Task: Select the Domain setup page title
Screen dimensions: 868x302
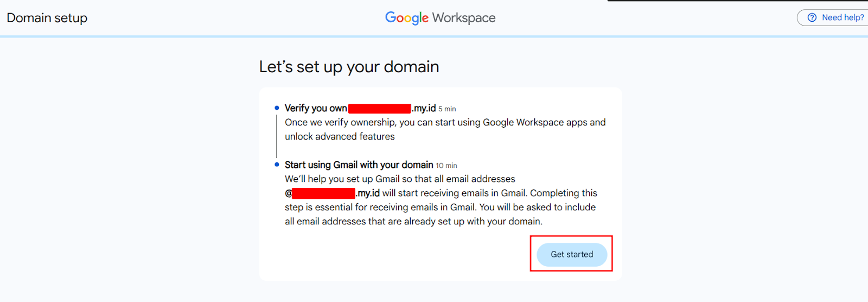Action: (x=47, y=18)
